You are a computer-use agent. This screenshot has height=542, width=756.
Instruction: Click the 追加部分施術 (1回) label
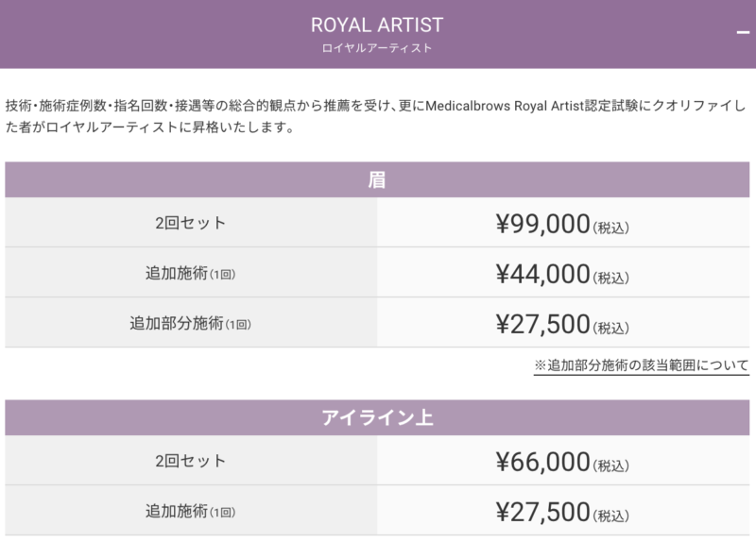point(191,323)
